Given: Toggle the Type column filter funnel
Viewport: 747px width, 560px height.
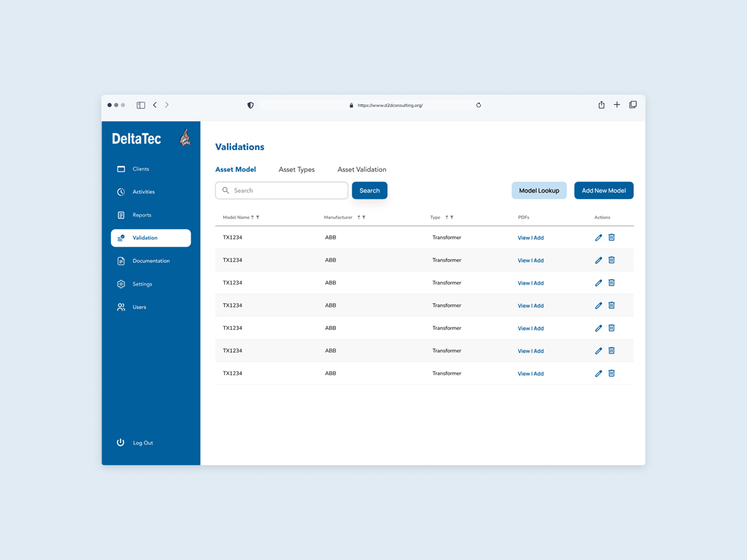Looking at the screenshot, I should point(451,217).
